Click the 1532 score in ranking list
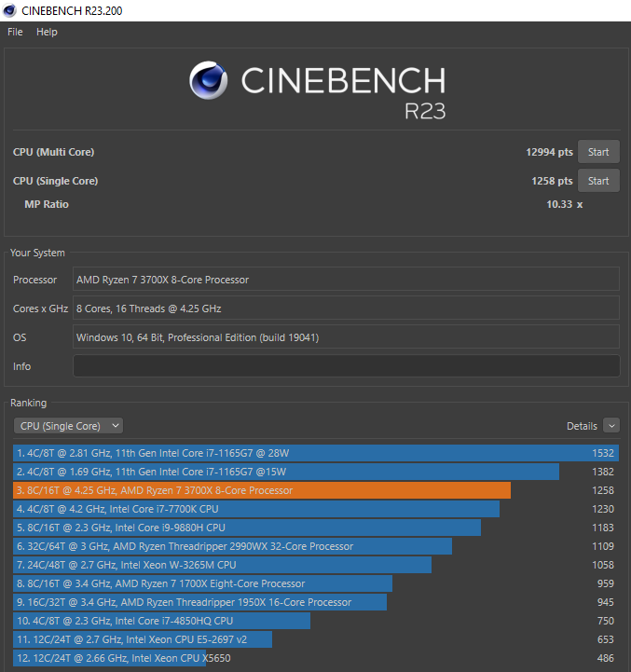The width and height of the screenshot is (631, 672). click(603, 453)
